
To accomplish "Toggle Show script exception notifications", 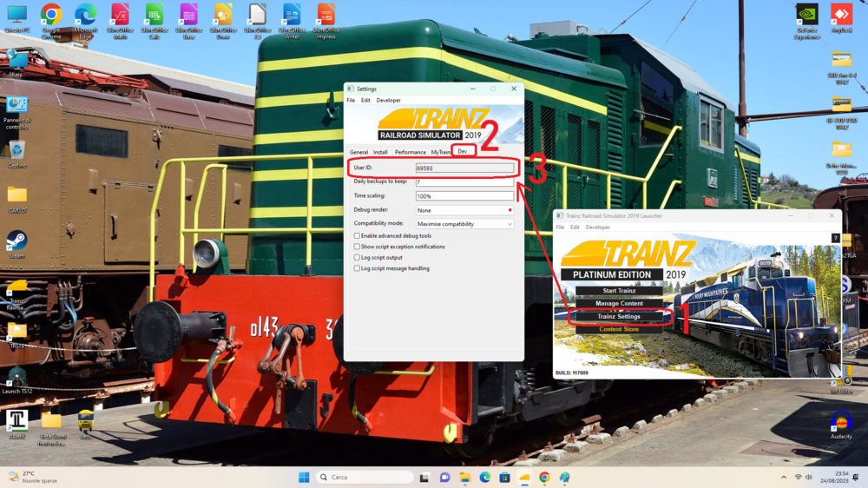I will pos(357,247).
